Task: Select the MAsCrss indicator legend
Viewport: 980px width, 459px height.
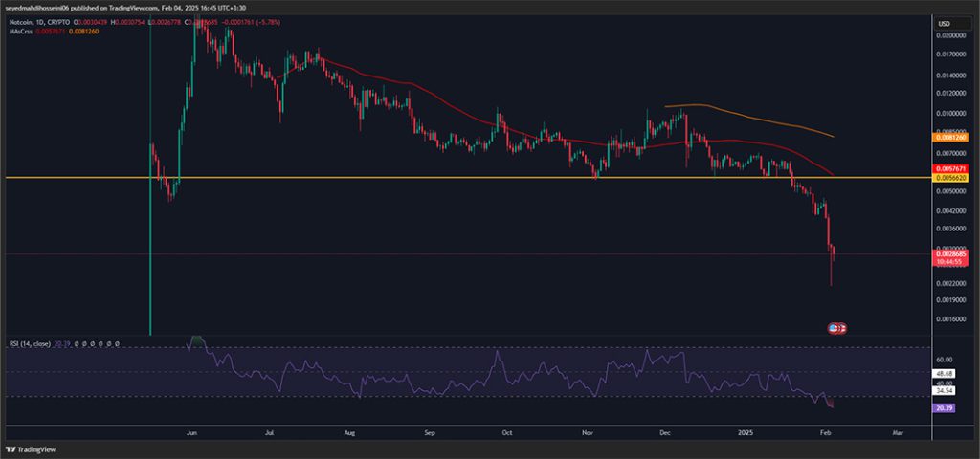Action: click(18, 31)
